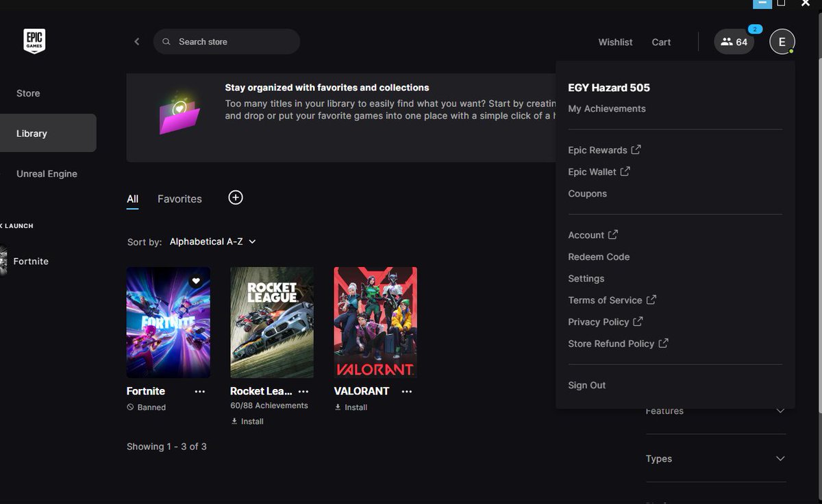Click the friends notification badge showing 2
The width and height of the screenshot is (822, 504).
755,29
